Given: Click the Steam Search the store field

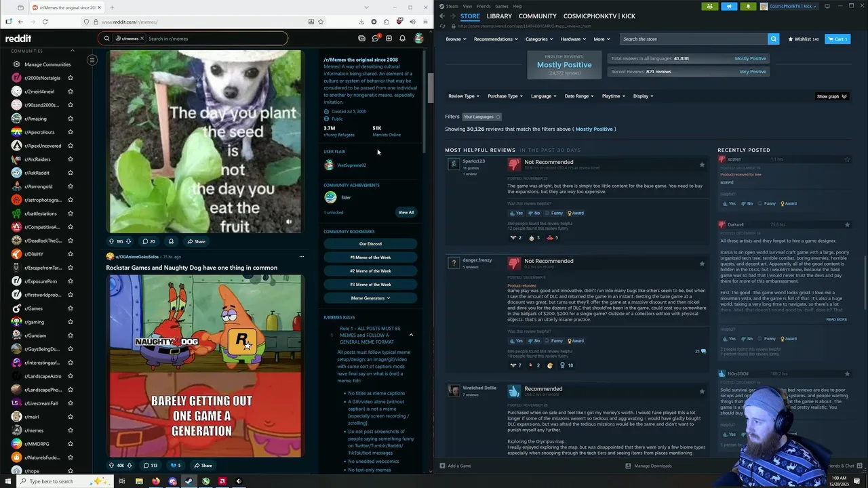Looking at the screenshot, I should (x=694, y=39).
